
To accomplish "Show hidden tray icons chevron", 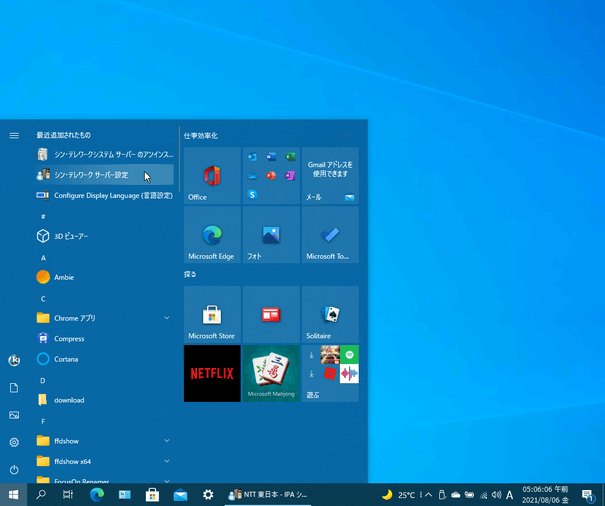I will tap(428, 495).
